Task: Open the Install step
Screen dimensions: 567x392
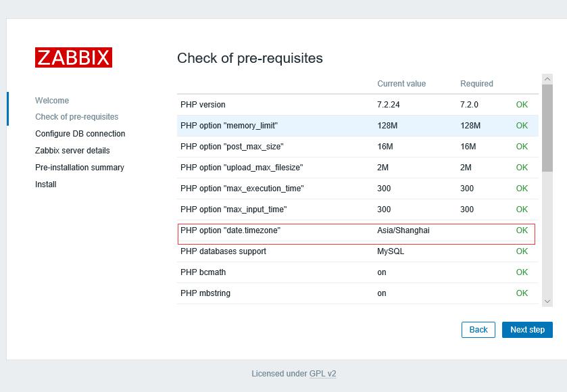Action: click(46, 184)
